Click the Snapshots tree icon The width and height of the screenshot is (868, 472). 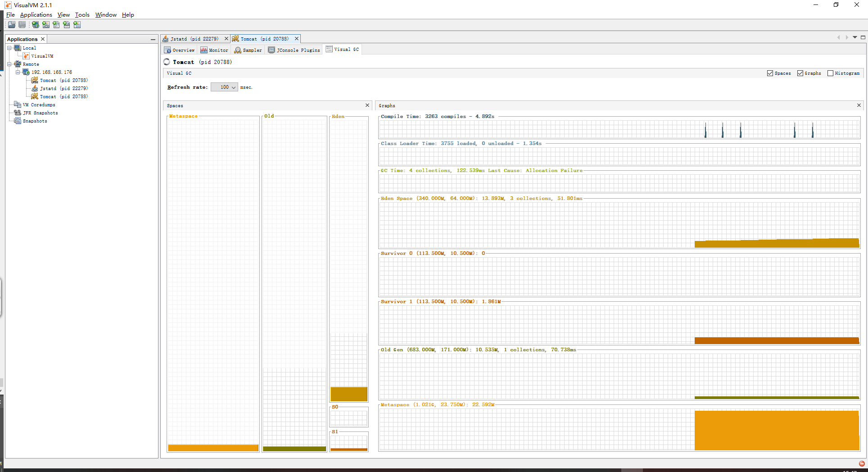[18, 121]
